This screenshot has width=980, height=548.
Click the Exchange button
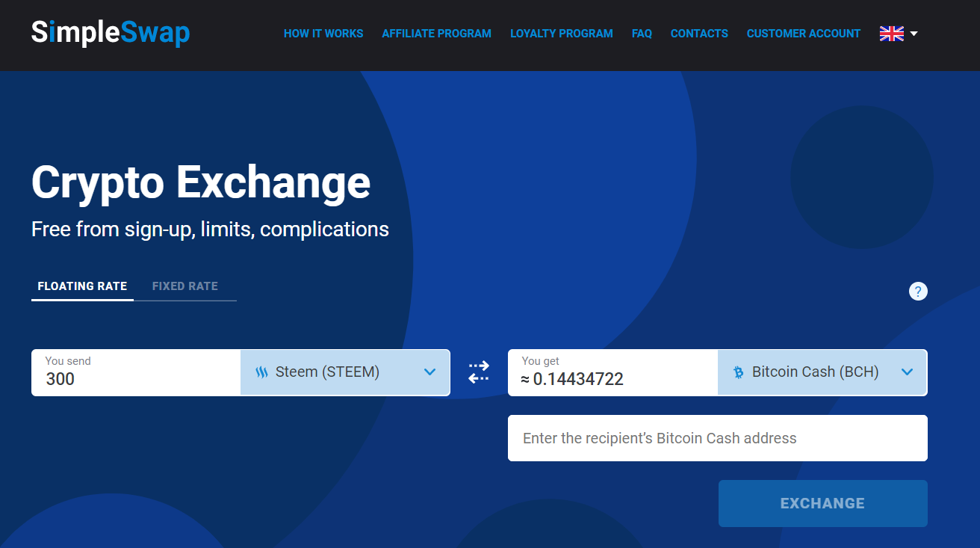pos(822,503)
